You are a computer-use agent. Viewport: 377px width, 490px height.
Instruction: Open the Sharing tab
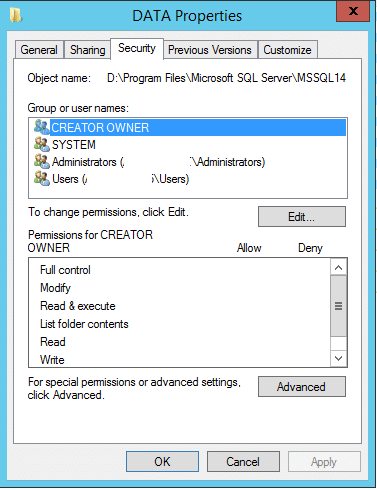[87, 50]
